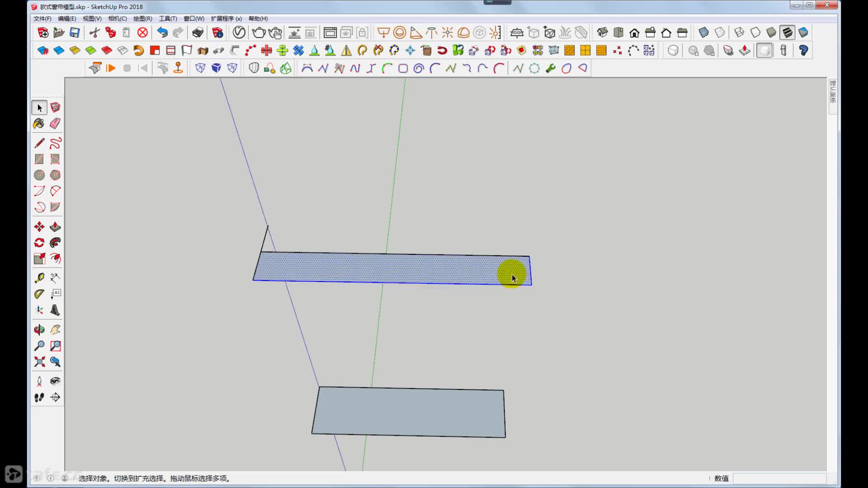This screenshot has width=868, height=488.
Task: Select the Pan hand tool
Action: coord(55,330)
